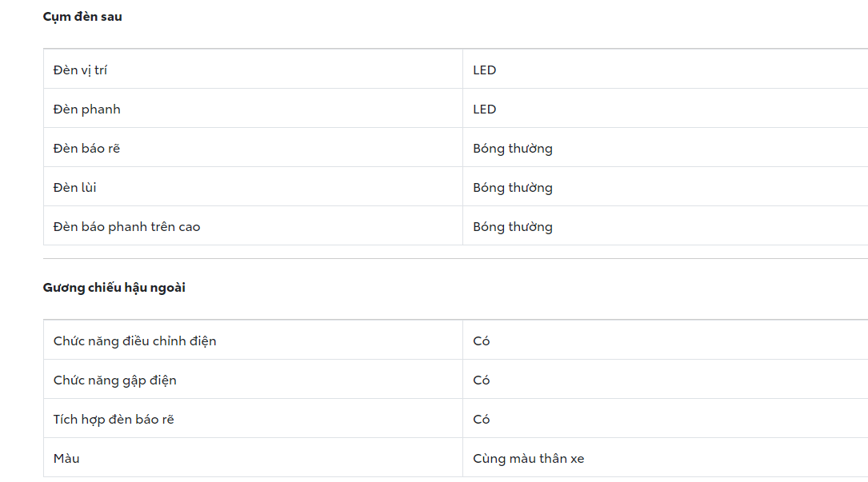
Task: Click the "Tích hợp đèn báo rẽ" label
Action: 114,420
